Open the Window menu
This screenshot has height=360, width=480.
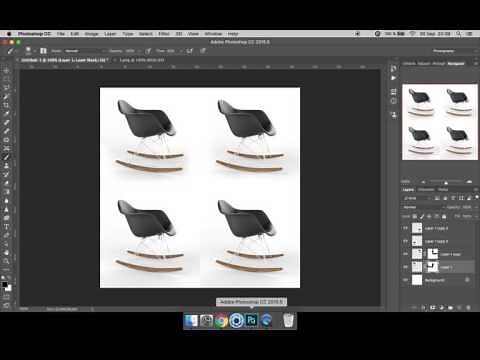213,34
